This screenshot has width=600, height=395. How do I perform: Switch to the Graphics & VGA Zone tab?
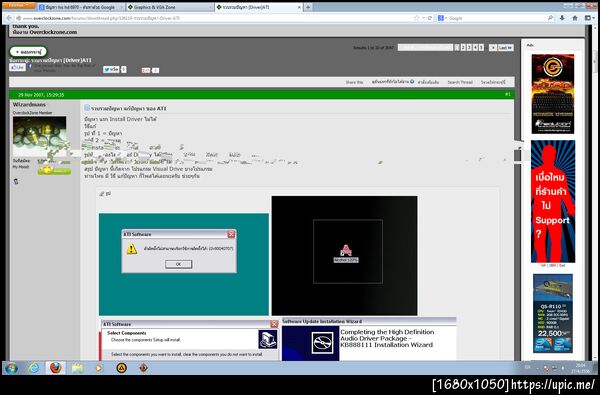coord(170,7)
